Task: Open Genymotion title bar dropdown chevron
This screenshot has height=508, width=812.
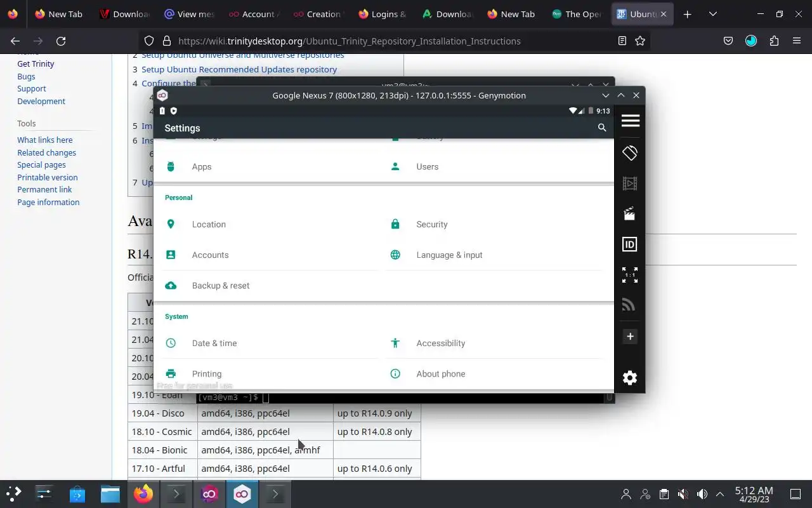Action: pos(606,95)
